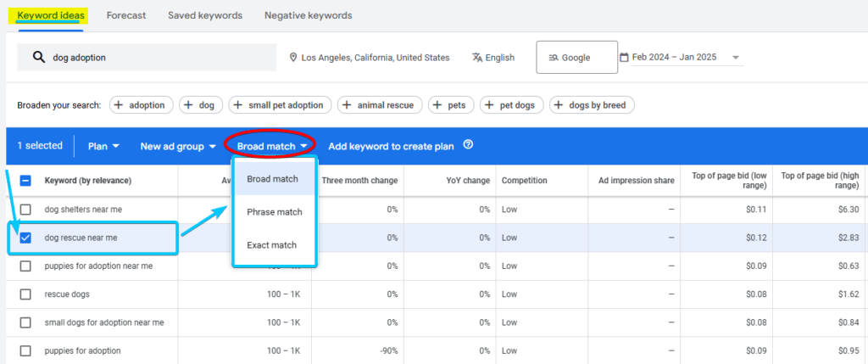868x364 pixels.
Task: Add pet dogs chip to search
Action: [511, 104]
